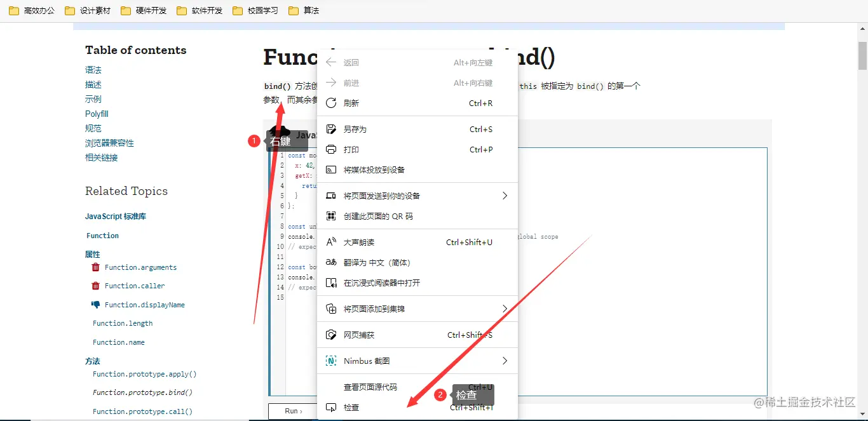This screenshot has height=421, width=868.
Task: Jump to 示例 section link
Action: [93, 99]
